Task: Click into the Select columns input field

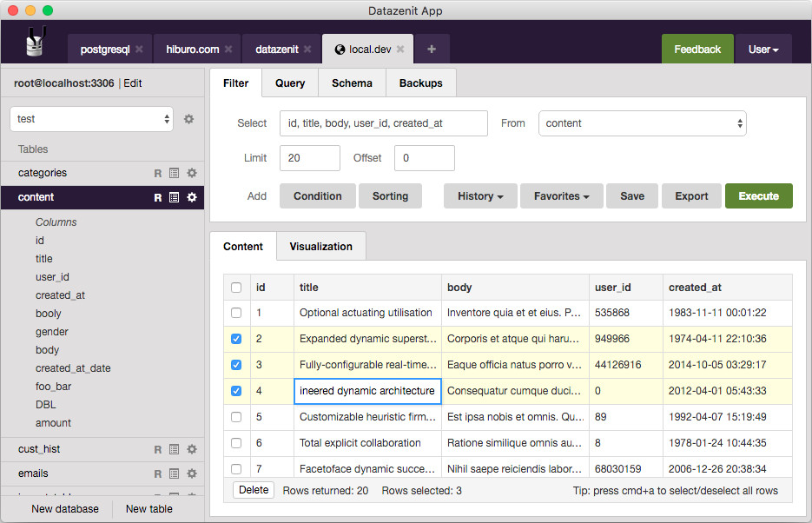Action: [x=384, y=123]
